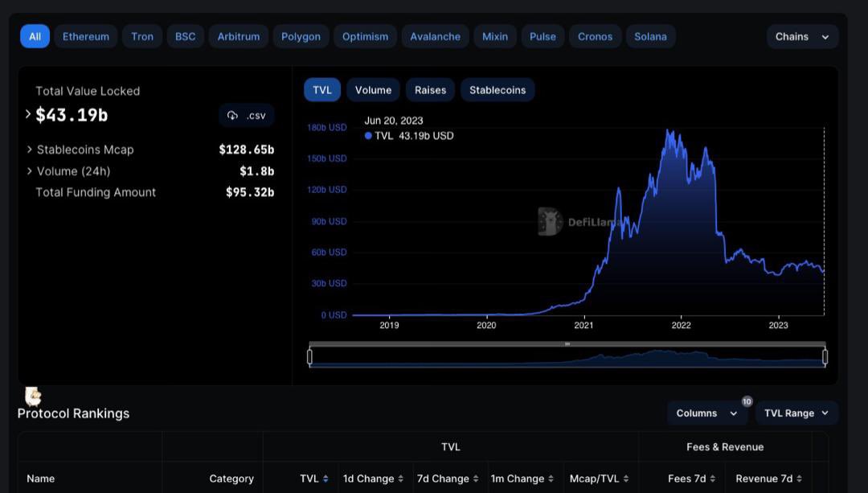Image resolution: width=868 pixels, height=493 pixels.
Task: Sort table by TVL column
Action: [x=314, y=479]
